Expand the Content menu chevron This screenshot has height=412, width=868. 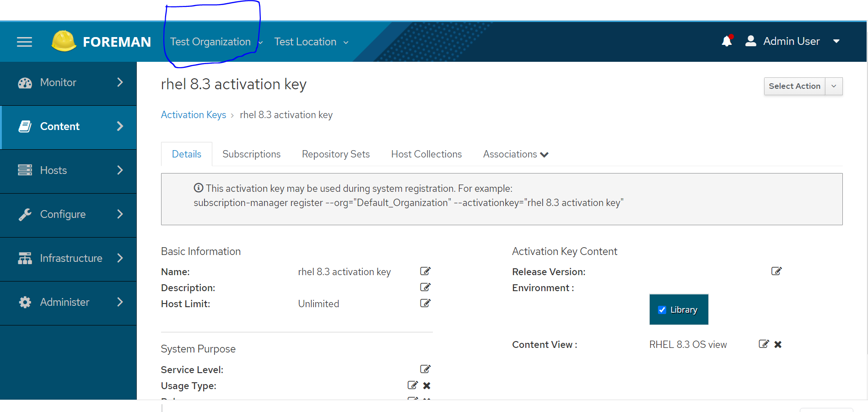pos(120,126)
